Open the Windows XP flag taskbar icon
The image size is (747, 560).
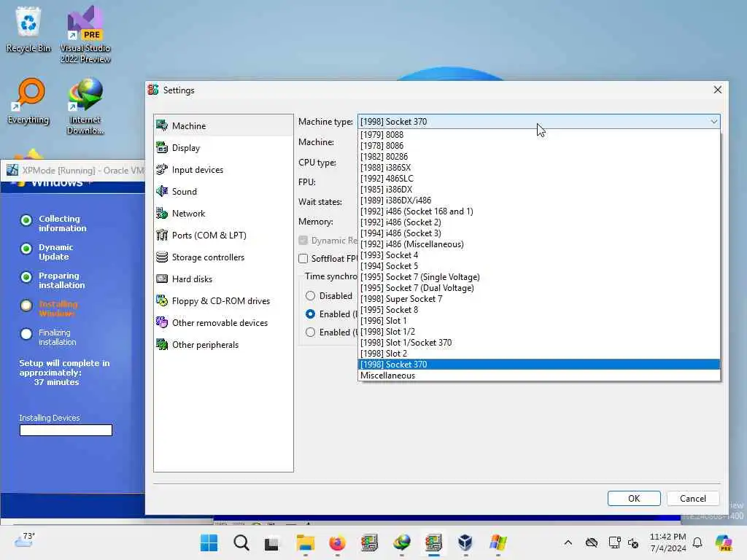click(498, 542)
